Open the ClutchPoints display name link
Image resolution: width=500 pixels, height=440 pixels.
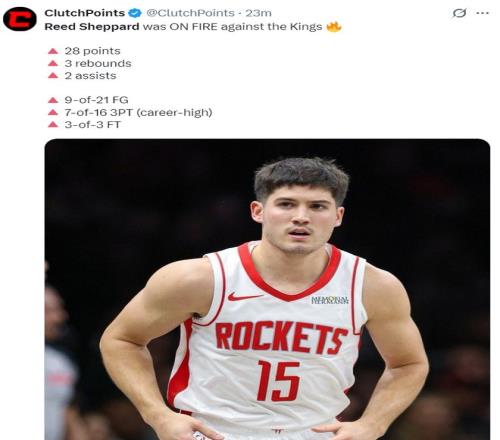(85, 13)
